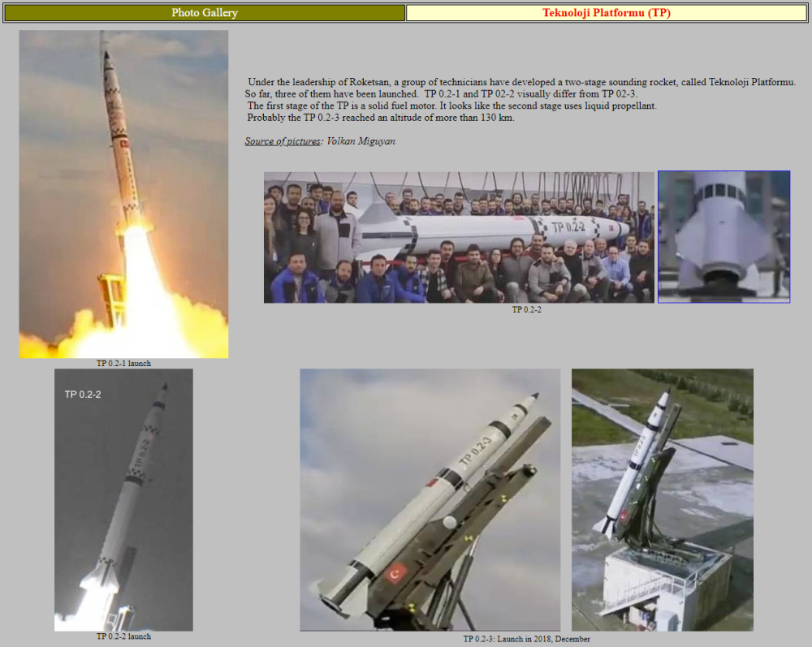Click the 'TP 0.2-1 launch' caption

tap(123, 364)
